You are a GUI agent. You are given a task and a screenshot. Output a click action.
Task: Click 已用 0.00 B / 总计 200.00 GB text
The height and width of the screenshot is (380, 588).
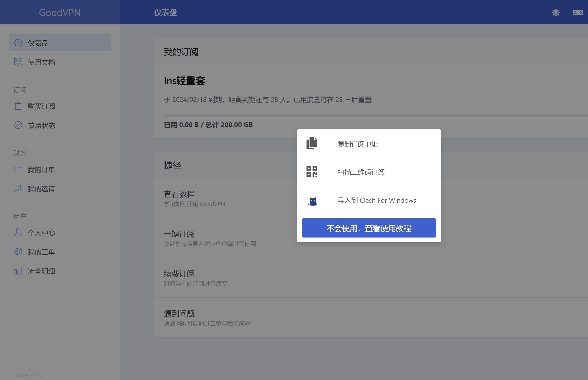(208, 125)
